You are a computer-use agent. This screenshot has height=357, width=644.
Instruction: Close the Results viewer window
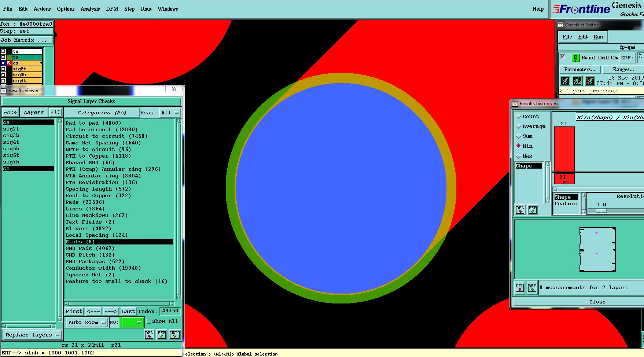pyautogui.click(x=174, y=89)
